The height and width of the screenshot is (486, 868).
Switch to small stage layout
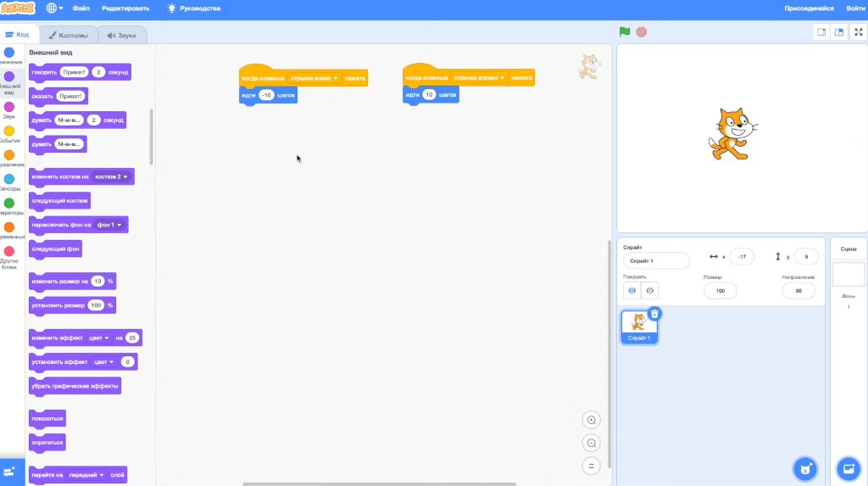coord(821,32)
